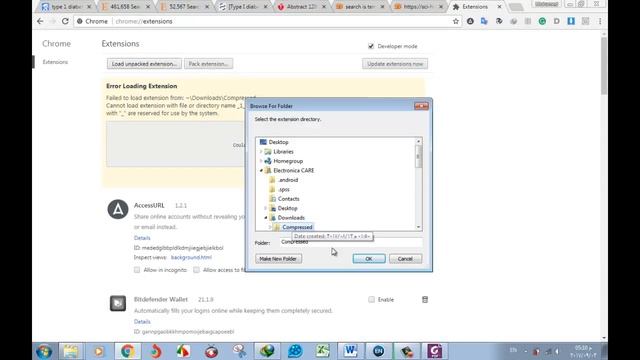The height and width of the screenshot is (360, 640).
Task: Open the scissors Snipping Tool in the taskbar
Action: [x=239, y=351]
